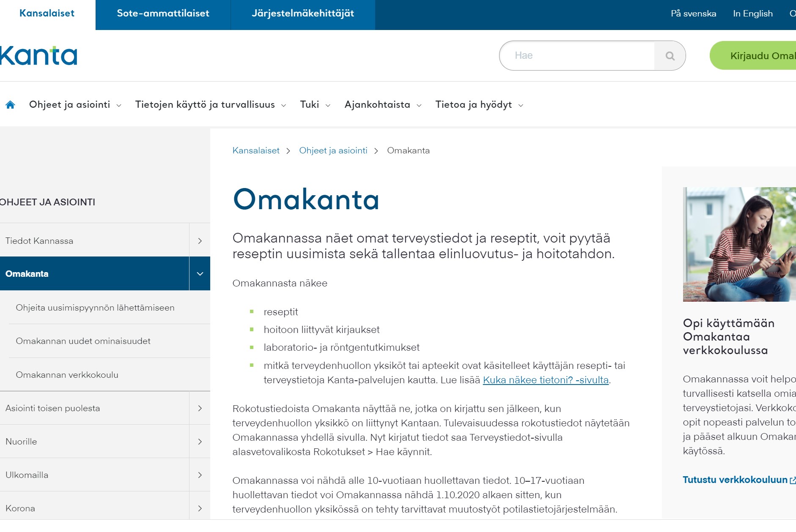Expand chevron next to Tietoa ja hyödyt

(521, 106)
